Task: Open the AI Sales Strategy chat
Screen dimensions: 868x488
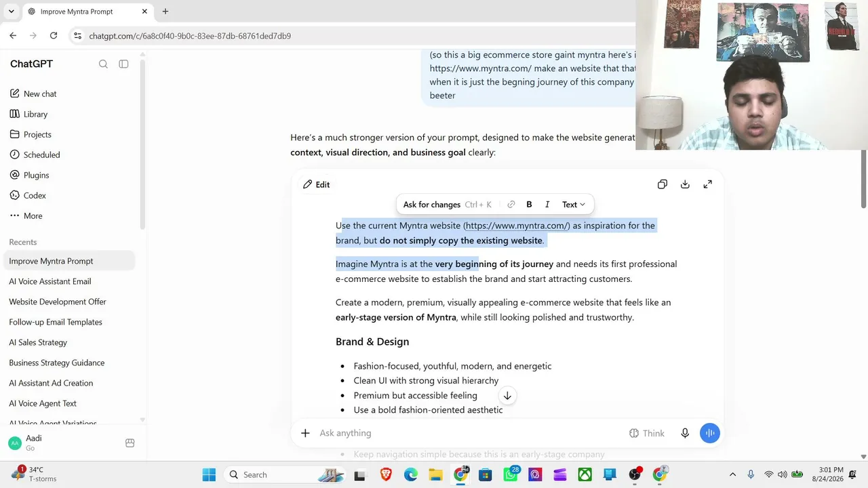Action: pos(69,342)
